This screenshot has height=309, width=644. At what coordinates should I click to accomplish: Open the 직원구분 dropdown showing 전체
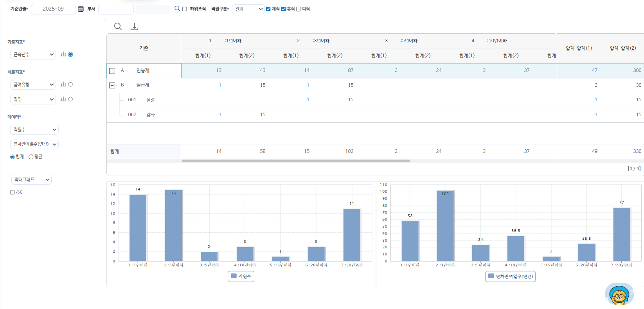coord(248,9)
